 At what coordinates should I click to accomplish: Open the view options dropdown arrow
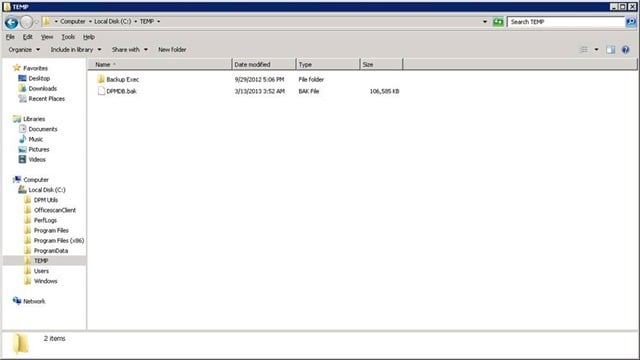[596, 50]
